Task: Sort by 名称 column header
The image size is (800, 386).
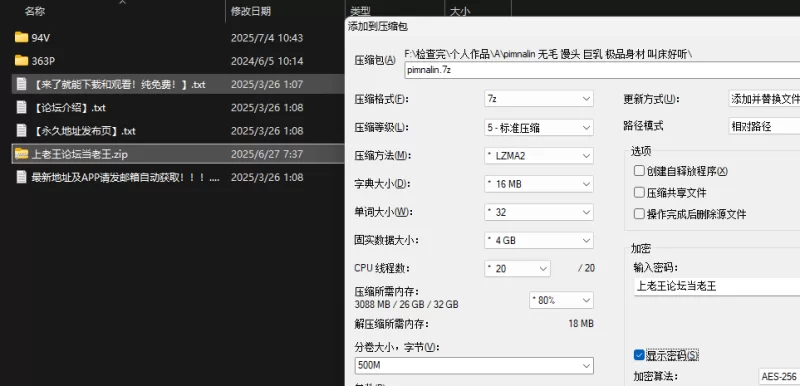Action: click(x=35, y=11)
